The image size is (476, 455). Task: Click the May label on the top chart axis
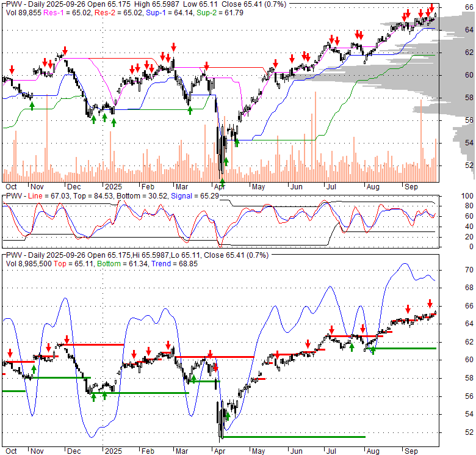coord(258,187)
